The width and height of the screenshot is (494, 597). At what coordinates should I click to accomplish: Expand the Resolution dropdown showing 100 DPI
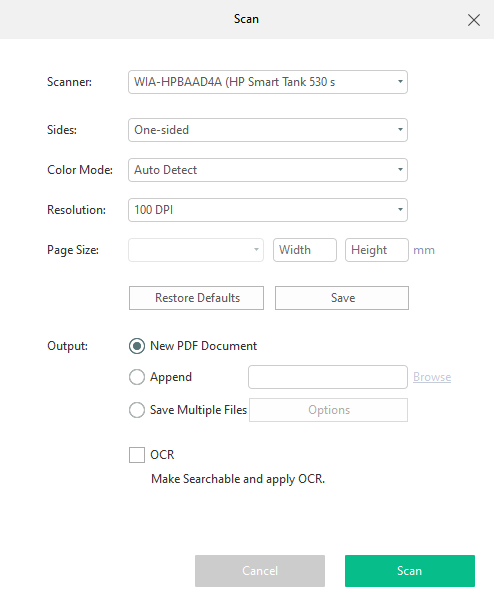click(x=268, y=210)
